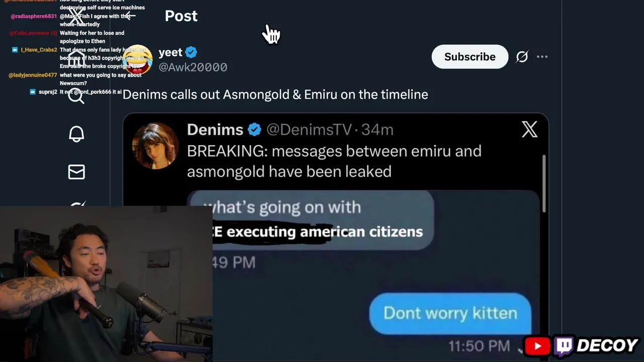The height and width of the screenshot is (362, 644).
Task: Open yeet's laughing emoji avatar
Action: tap(137, 59)
